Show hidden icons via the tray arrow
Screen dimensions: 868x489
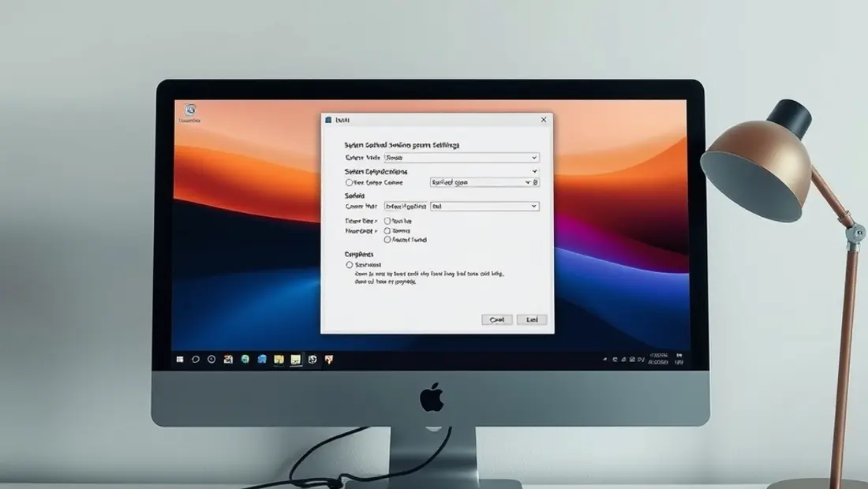click(x=604, y=360)
